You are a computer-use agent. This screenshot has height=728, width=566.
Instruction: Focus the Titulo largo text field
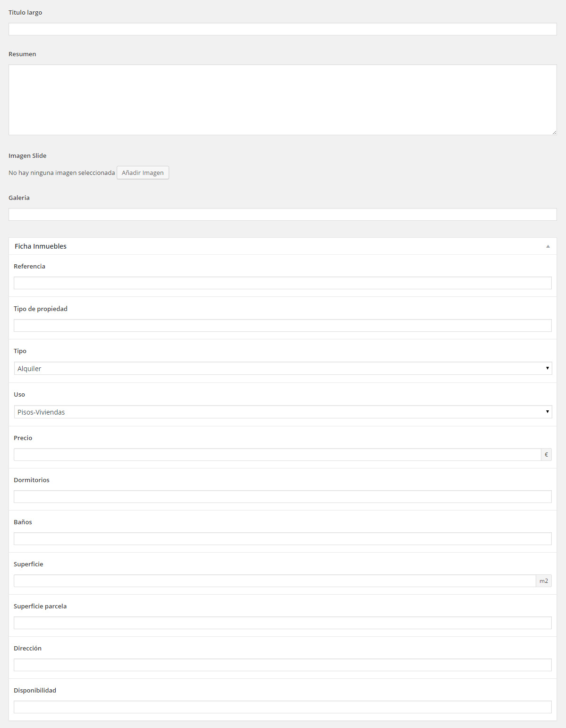tap(283, 29)
